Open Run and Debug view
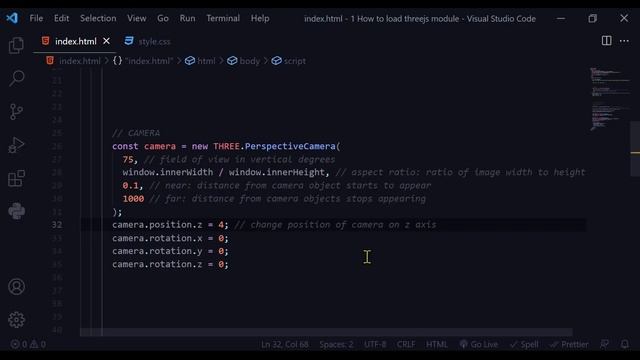640x360 pixels. (x=16, y=145)
